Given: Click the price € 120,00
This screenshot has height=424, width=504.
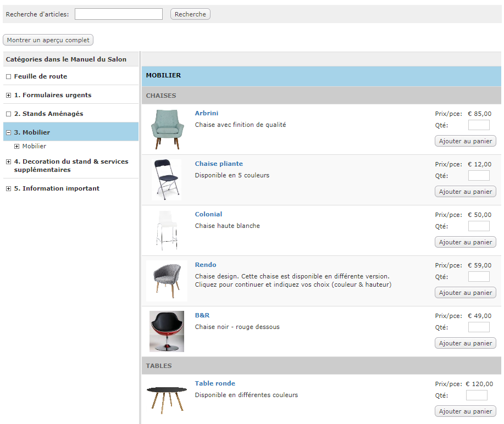Looking at the screenshot, I should [479, 384].
